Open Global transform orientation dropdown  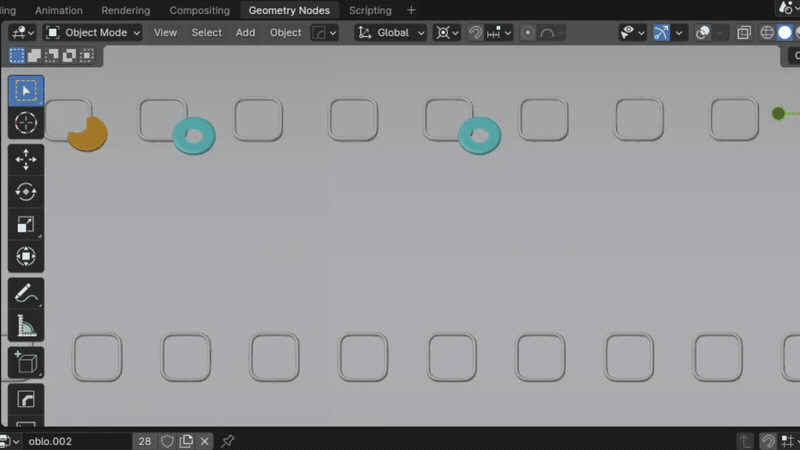point(391,33)
